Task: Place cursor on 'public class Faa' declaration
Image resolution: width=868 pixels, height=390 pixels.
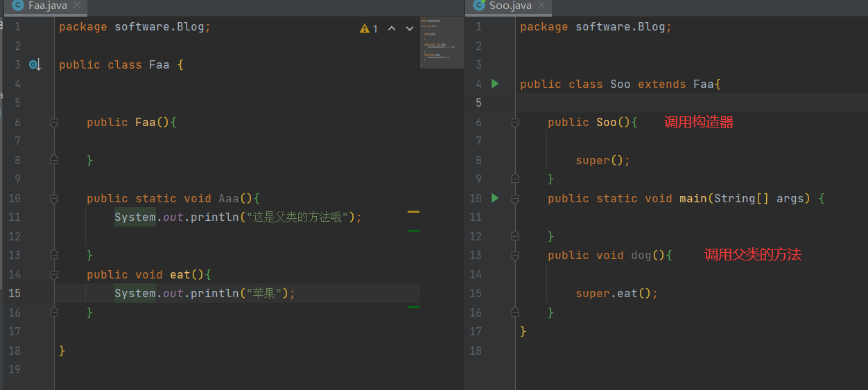Action: 121,65
